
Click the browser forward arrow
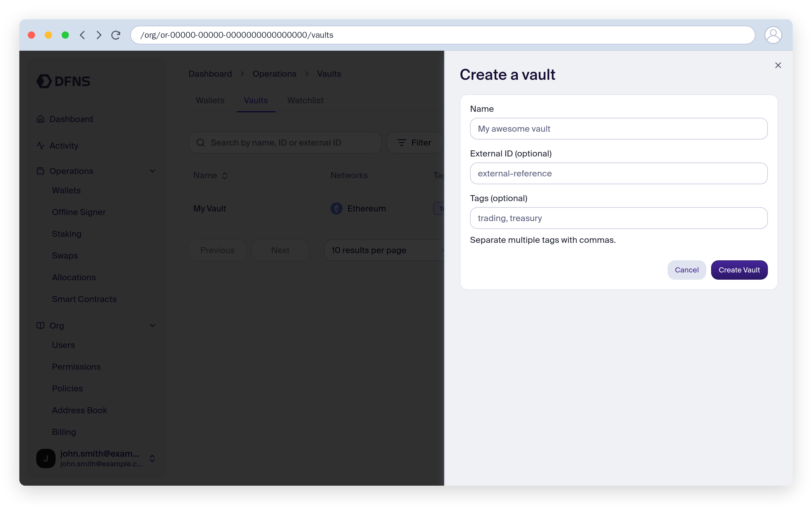coord(99,35)
